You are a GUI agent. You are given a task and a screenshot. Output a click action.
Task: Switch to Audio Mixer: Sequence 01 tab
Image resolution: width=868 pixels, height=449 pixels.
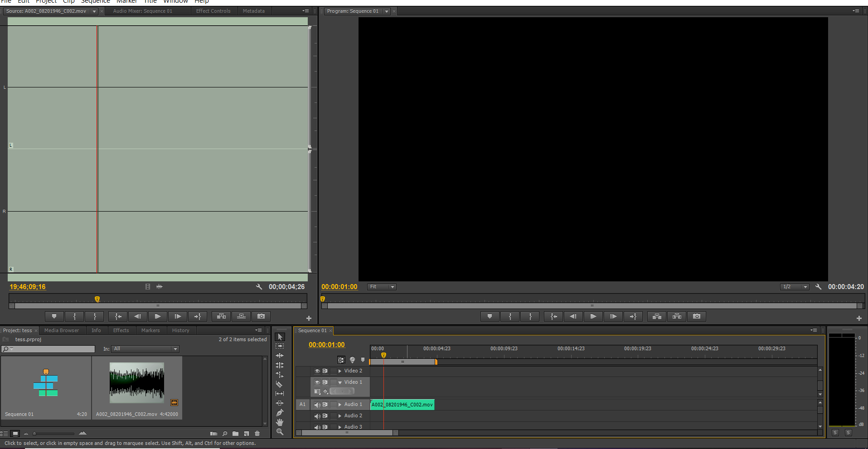click(x=143, y=11)
